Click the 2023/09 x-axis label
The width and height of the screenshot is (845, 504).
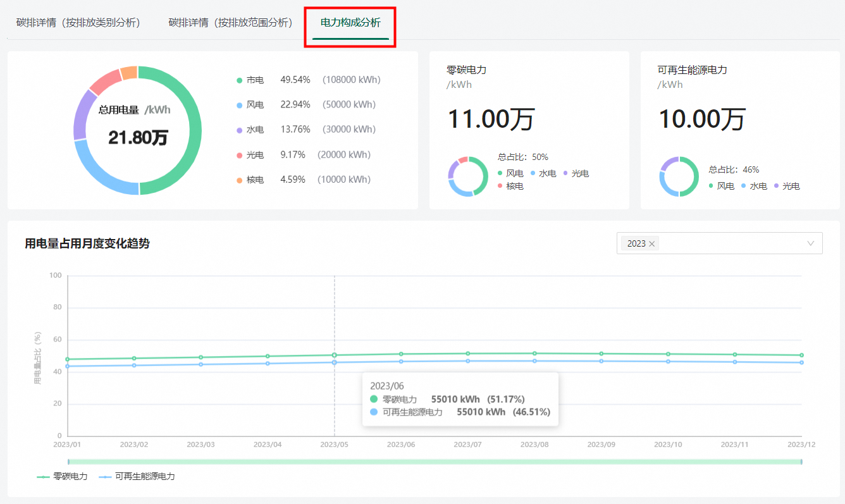(x=601, y=445)
